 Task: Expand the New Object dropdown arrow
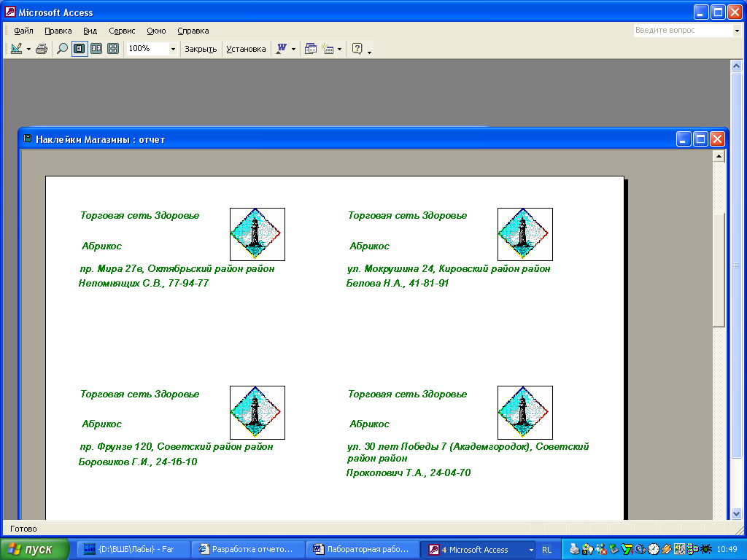click(340, 49)
